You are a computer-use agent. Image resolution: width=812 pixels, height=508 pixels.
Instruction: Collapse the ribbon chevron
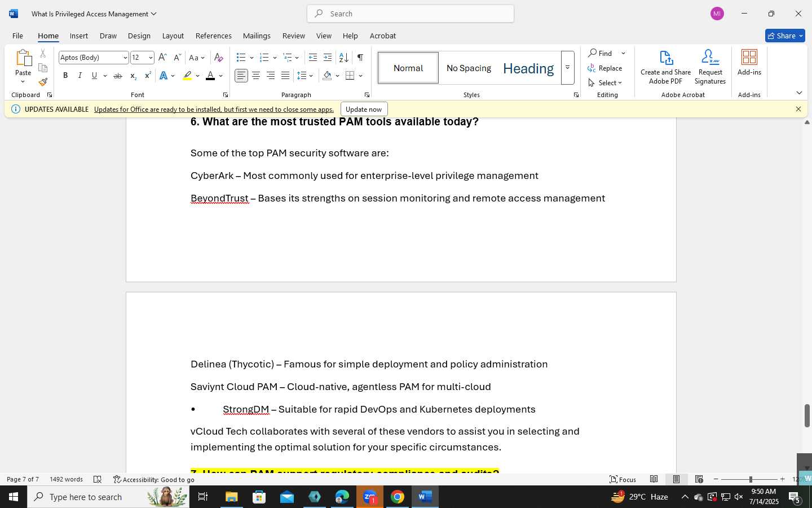click(799, 93)
